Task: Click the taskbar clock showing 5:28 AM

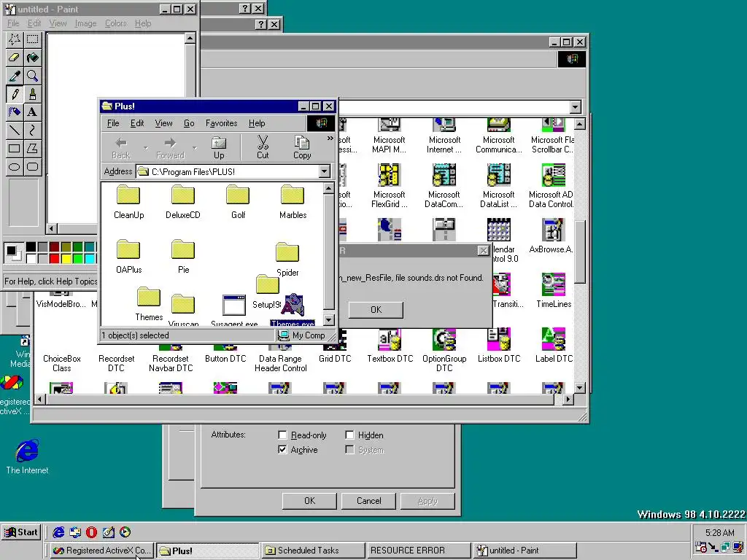Action: [x=720, y=532]
